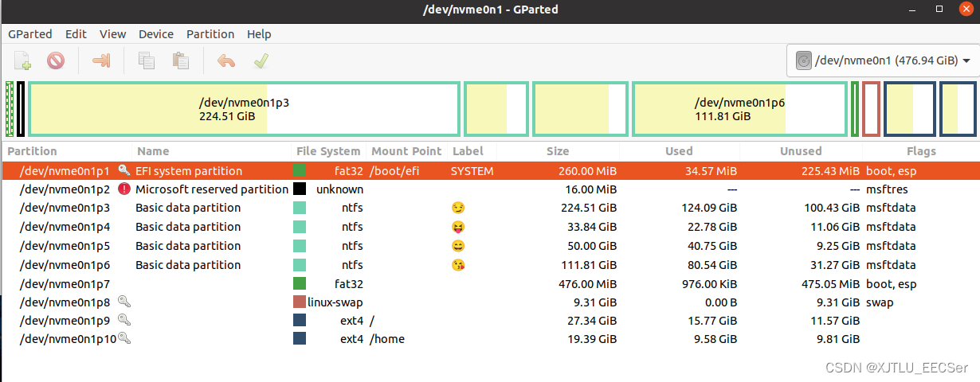The width and height of the screenshot is (980, 382).
Task: Open the View menu
Action: click(113, 34)
